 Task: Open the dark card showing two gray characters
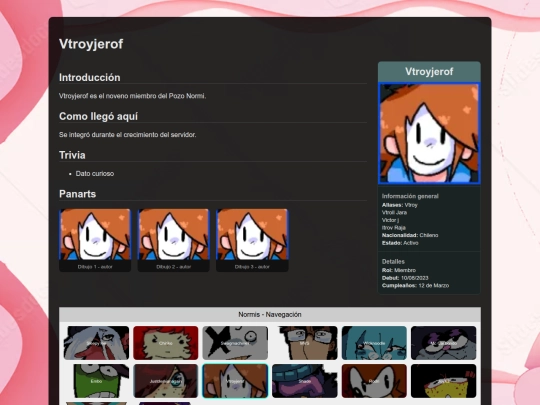444,343
